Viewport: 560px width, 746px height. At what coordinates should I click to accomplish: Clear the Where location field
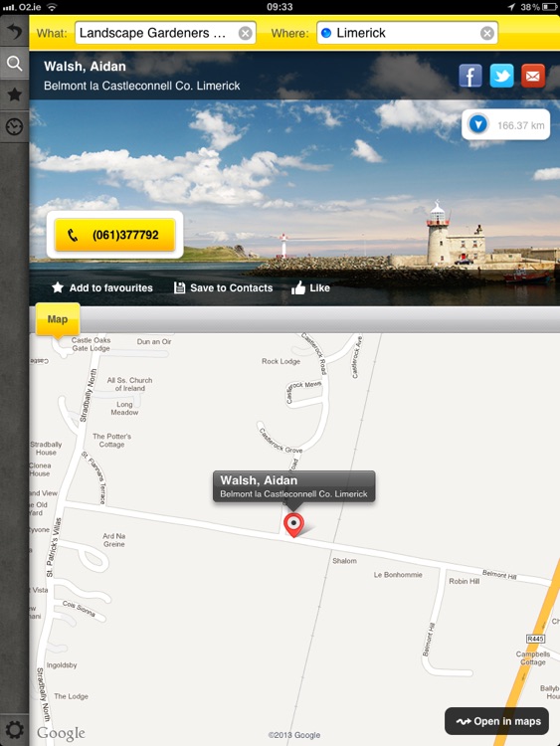coord(486,33)
